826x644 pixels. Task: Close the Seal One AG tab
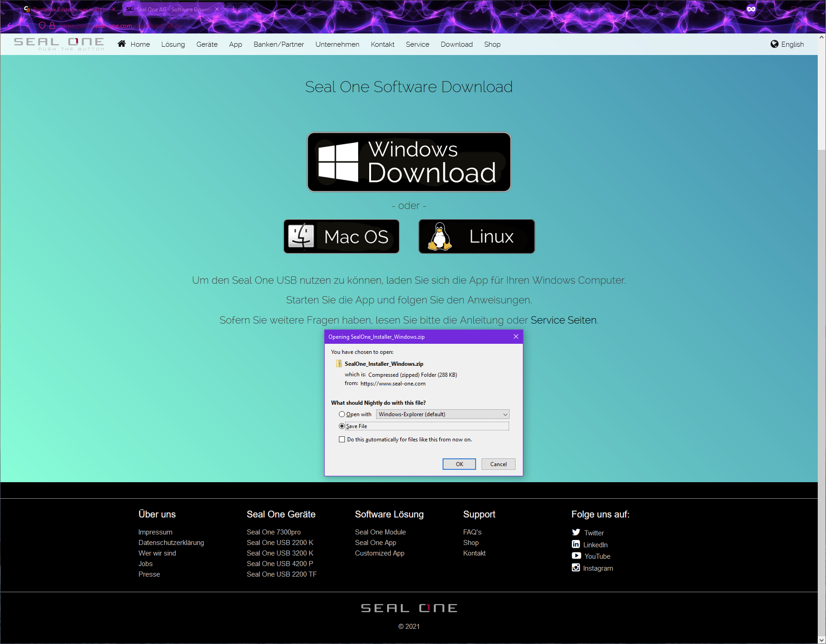click(217, 9)
